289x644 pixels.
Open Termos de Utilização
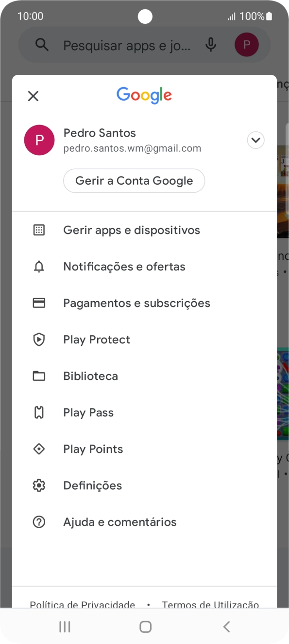click(x=210, y=605)
